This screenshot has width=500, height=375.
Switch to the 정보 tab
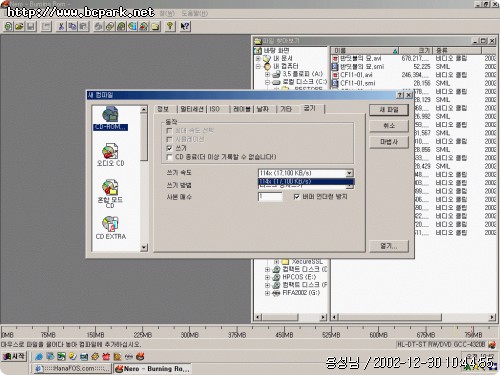coord(163,109)
